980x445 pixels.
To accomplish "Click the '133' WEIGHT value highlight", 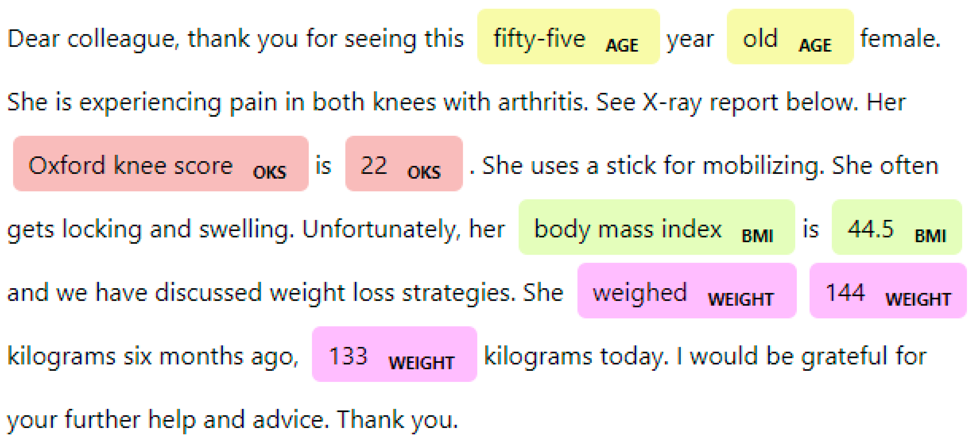I will (x=394, y=354).
